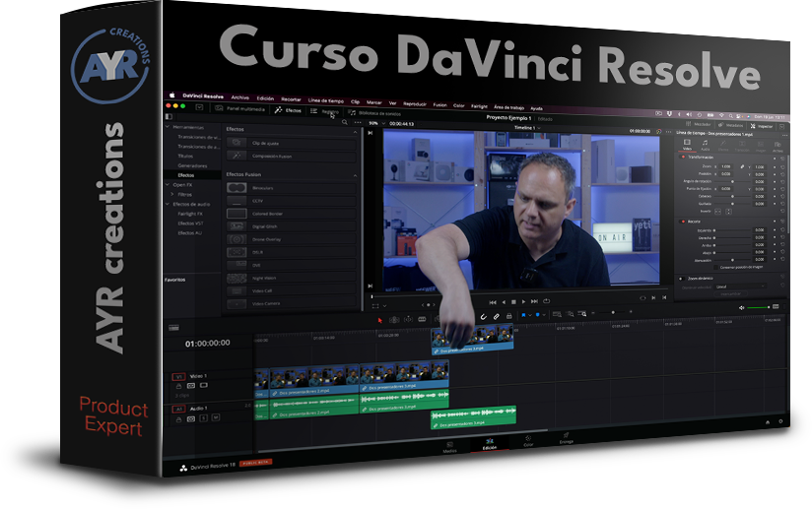The image size is (812, 509).
Task: Toggle the Transformación section enable switch
Action: tap(684, 157)
